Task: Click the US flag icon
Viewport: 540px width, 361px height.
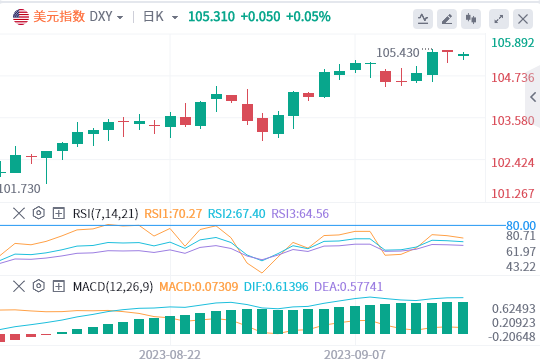Action: click(21, 17)
